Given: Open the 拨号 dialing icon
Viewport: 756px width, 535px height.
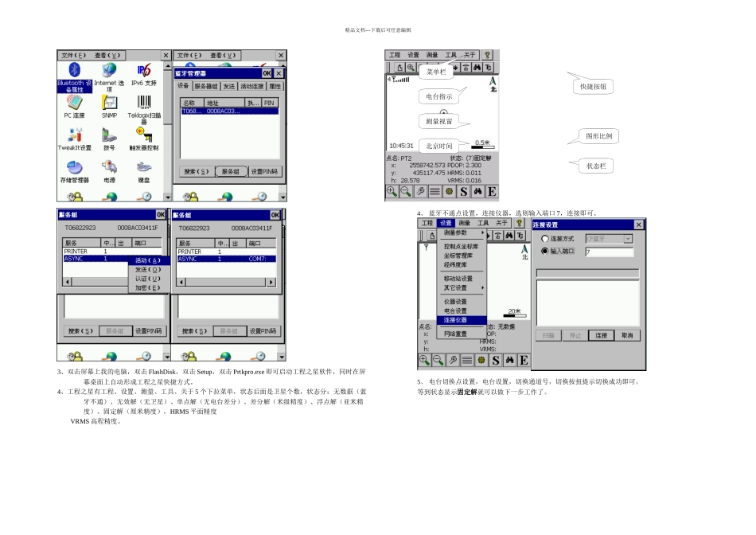Looking at the screenshot, I should point(110,139).
